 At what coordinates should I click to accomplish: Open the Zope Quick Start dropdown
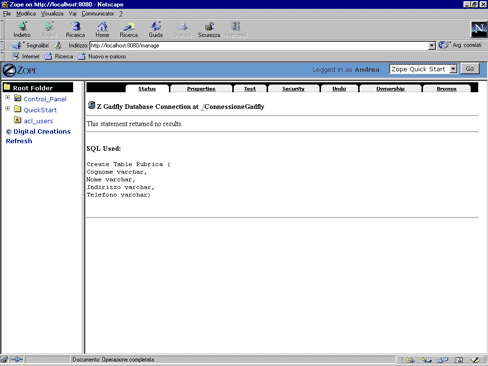click(423, 69)
